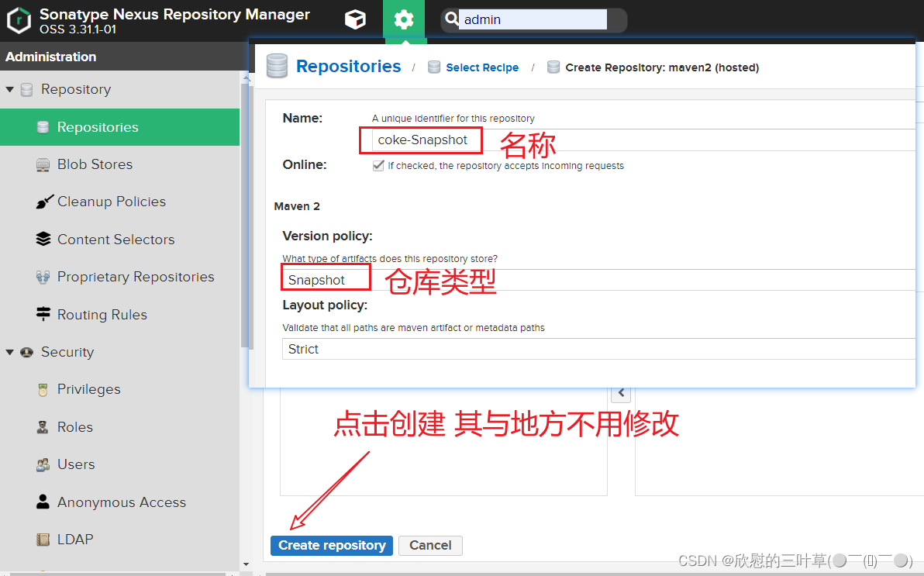Viewport: 924px width, 576px height.
Task: Click the Security section icon
Action: point(26,352)
